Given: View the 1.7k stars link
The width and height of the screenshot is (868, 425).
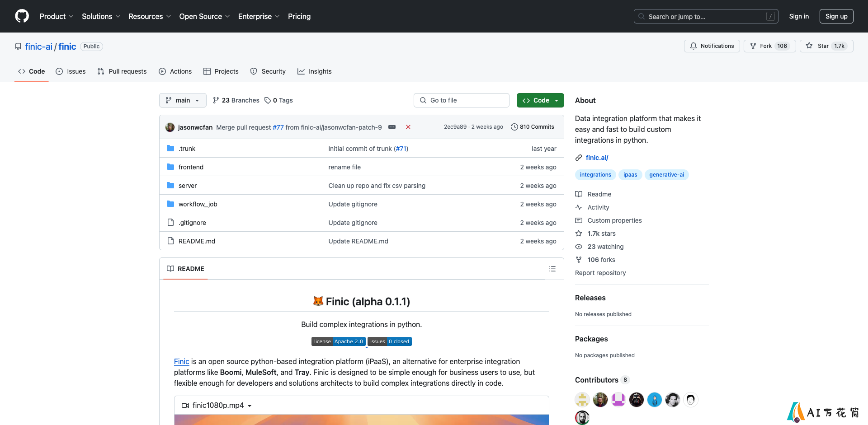Looking at the screenshot, I should pos(595,234).
